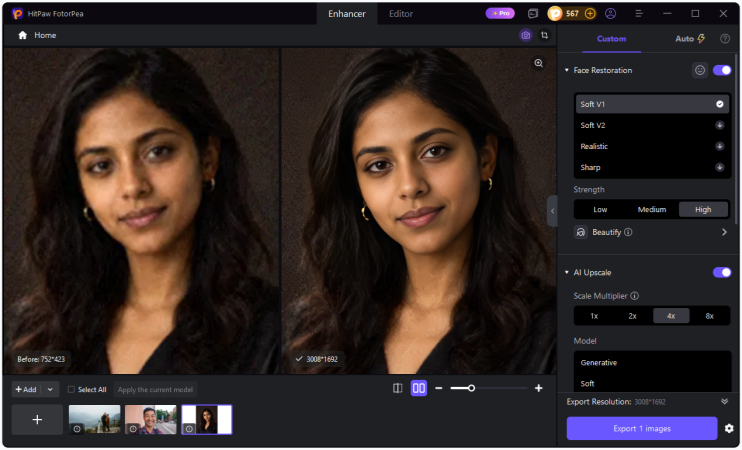Image resolution: width=742 pixels, height=450 pixels.
Task: Click Apply the current model
Action: click(155, 389)
